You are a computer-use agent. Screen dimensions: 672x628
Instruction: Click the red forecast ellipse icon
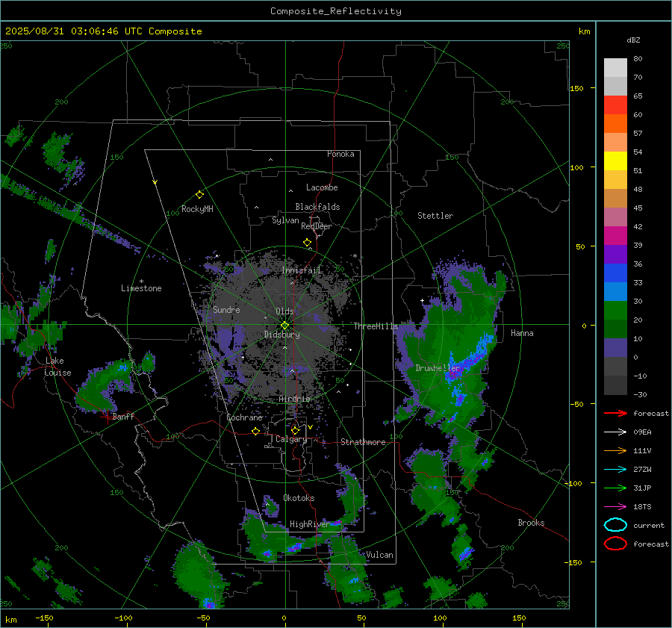click(x=615, y=544)
